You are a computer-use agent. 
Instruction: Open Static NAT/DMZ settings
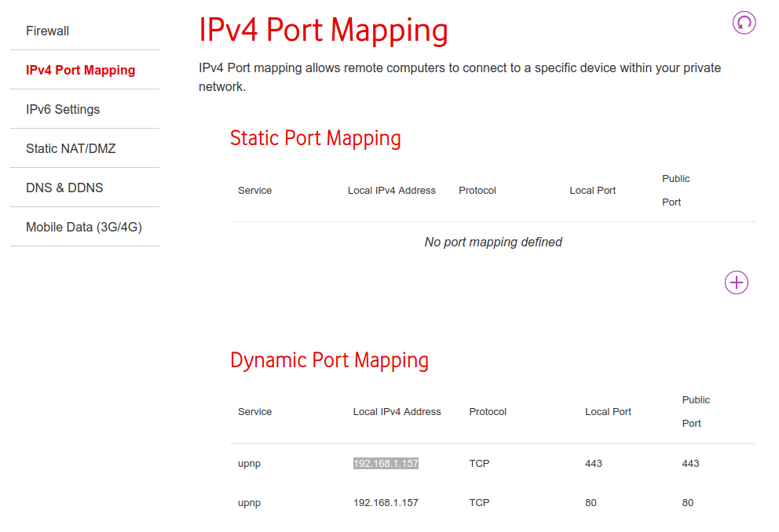71,148
